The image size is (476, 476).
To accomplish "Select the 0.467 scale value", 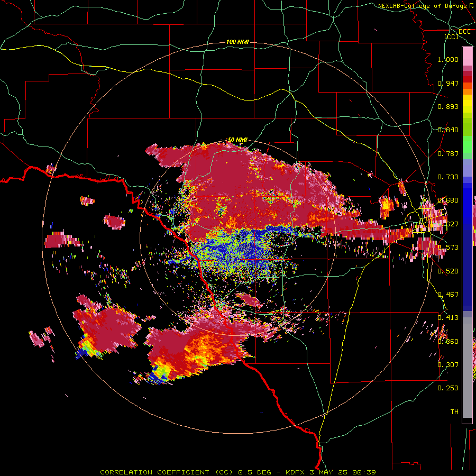I will click(x=448, y=295).
